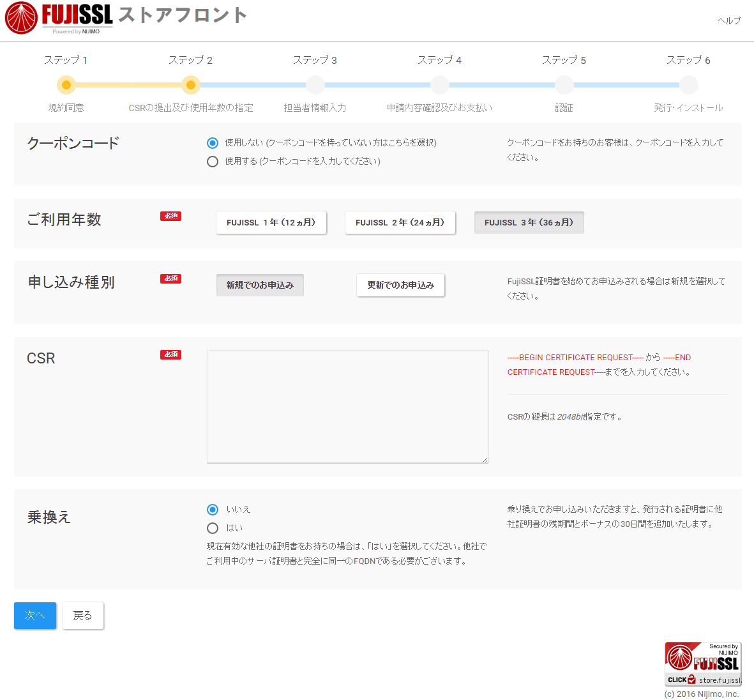Click the クーポンコード section heading
This screenshot has height=700, width=754.
[x=73, y=143]
